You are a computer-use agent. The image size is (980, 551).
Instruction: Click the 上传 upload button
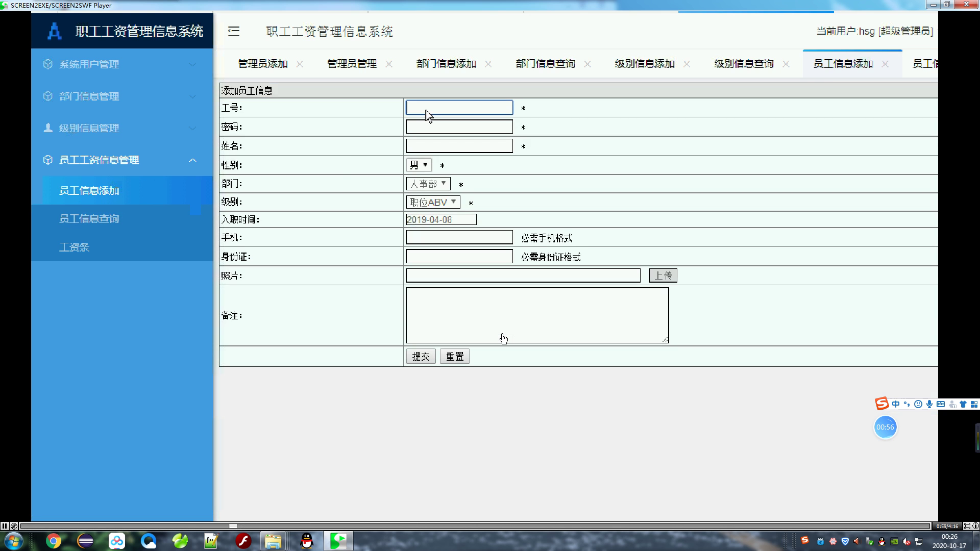click(663, 275)
